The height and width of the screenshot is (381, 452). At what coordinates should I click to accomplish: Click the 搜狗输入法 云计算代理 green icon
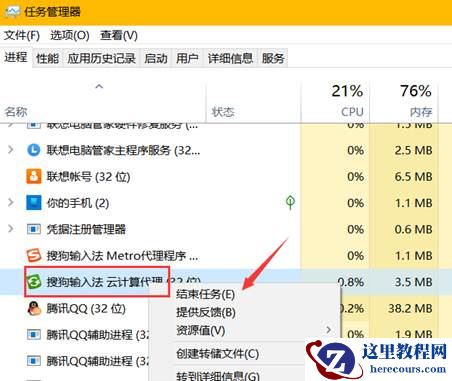click(x=34, y=282)
